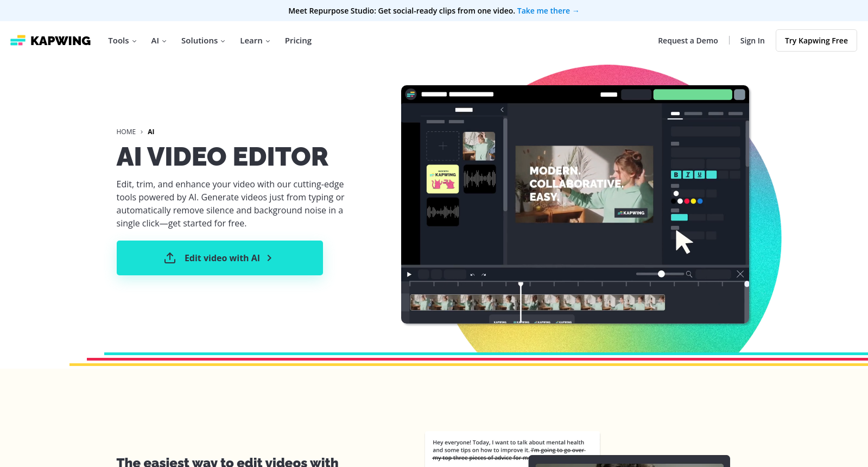Start with the Edit video with AI button
The image size is (868, 467).
(220, 258)
